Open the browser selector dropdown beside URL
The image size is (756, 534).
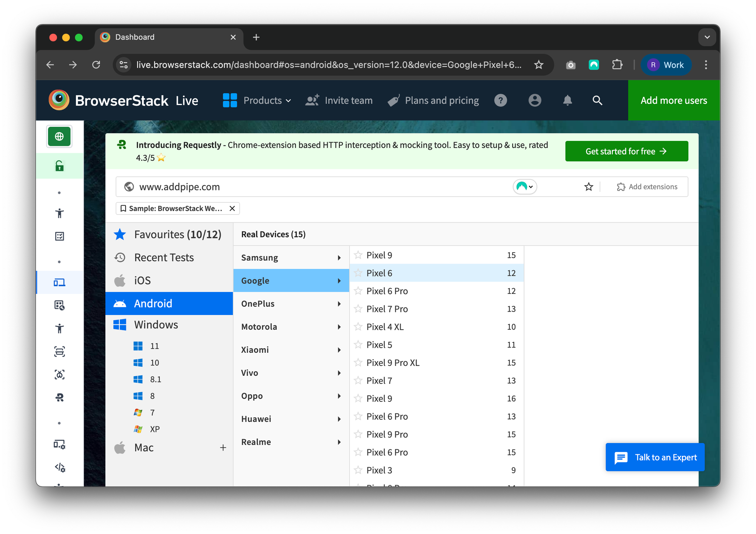pos(525,187)
